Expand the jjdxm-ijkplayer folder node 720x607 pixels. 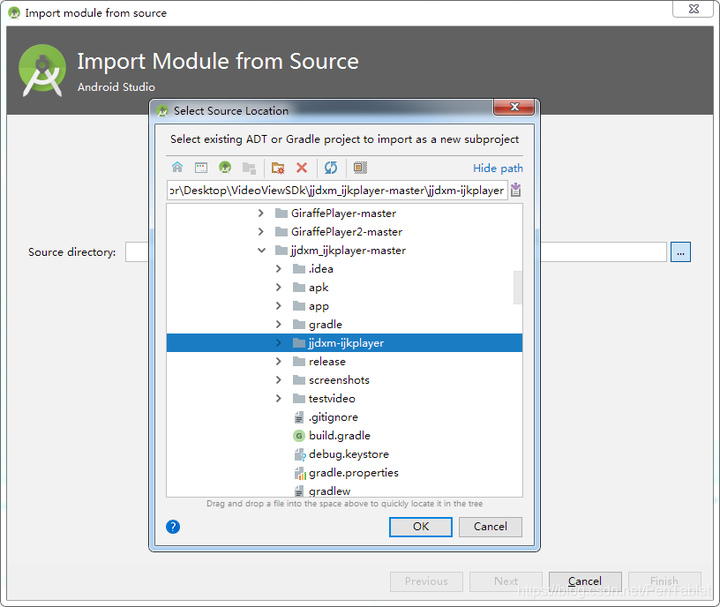(x=279, y=343)
